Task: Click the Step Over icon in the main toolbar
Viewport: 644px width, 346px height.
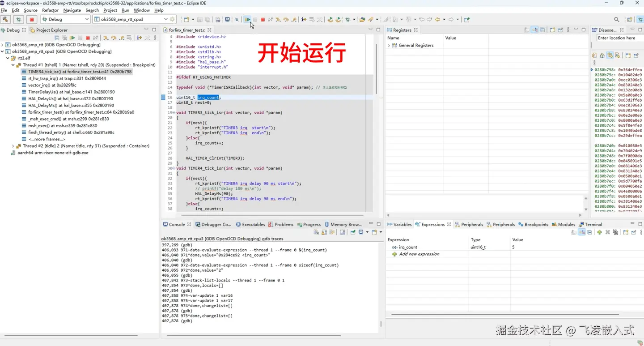Action: click(286, 19)
